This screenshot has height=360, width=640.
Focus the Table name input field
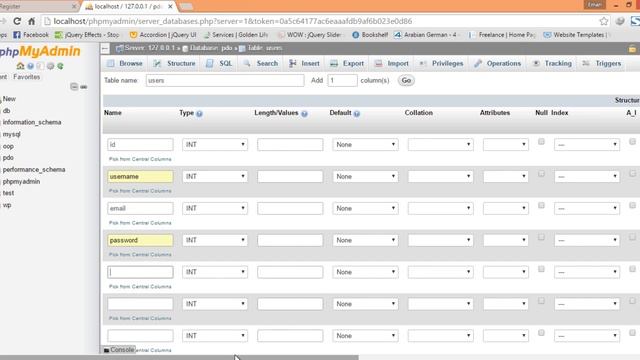[x=225, y=80]
